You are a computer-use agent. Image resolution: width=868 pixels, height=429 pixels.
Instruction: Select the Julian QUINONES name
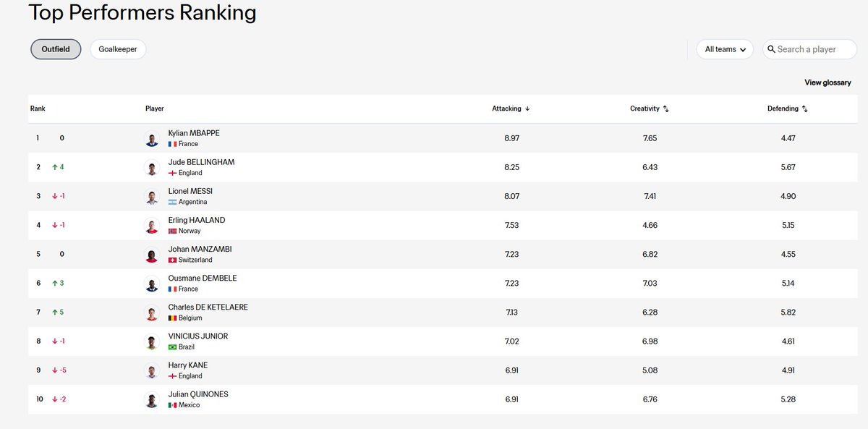coord(198,394)
